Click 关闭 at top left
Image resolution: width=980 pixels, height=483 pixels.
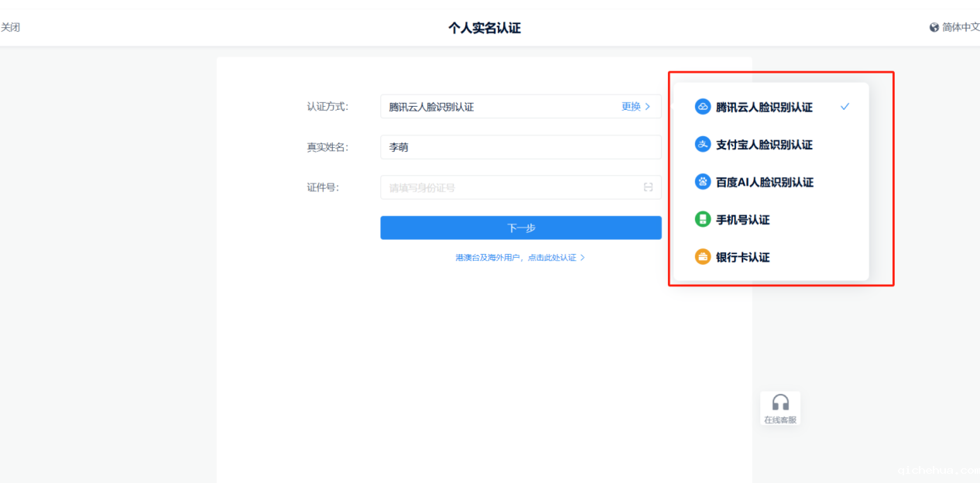10,27
